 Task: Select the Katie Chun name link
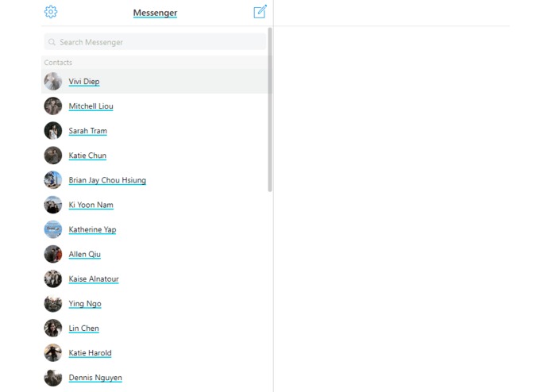click(87, 156)
